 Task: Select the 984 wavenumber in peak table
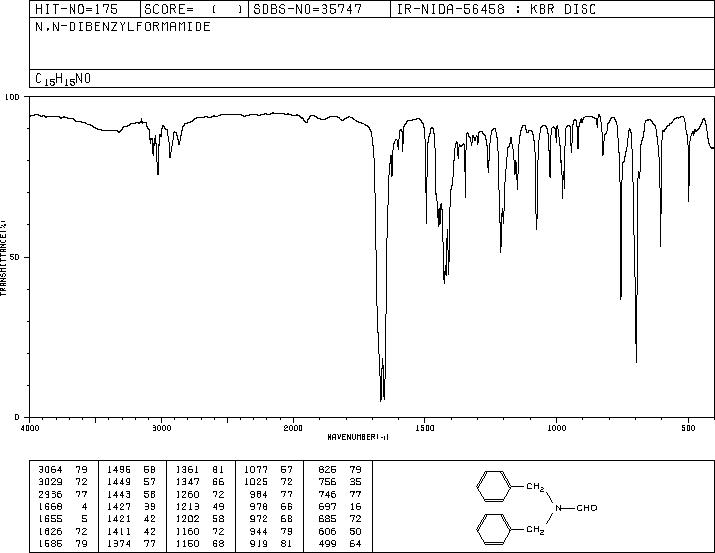click(259, 494)
